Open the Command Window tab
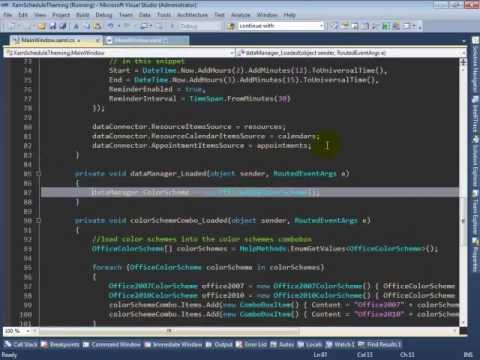The height and width of the screenshot is (360, 480). (x=112, y=345)
